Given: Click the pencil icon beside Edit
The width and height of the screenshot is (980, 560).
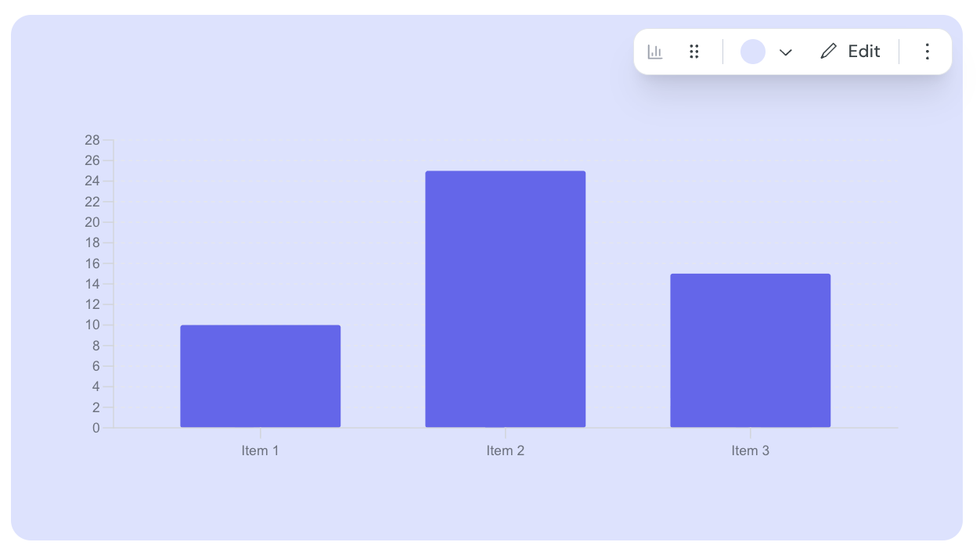Looking at the screenshot, I should (x=828, y=52).
